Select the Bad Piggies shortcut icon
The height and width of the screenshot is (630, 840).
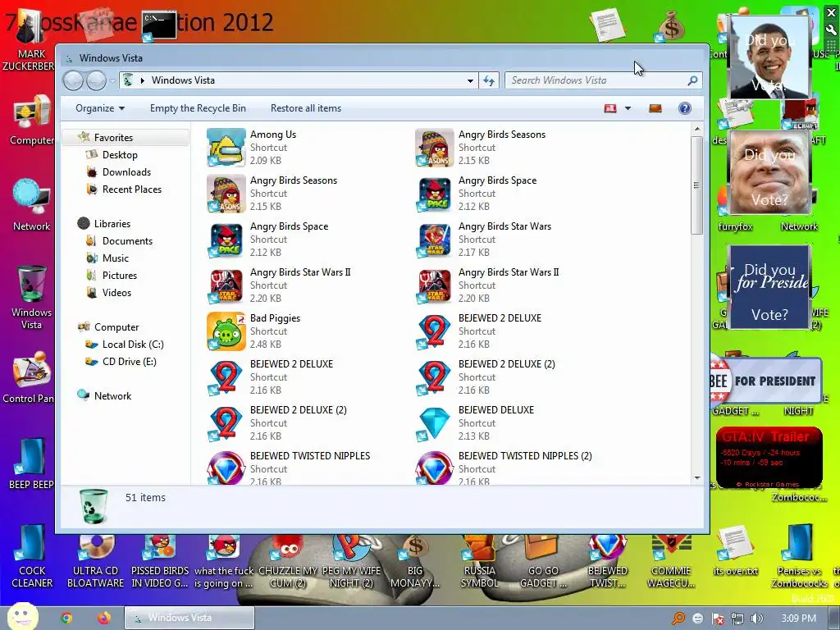[x=226, y=331]
